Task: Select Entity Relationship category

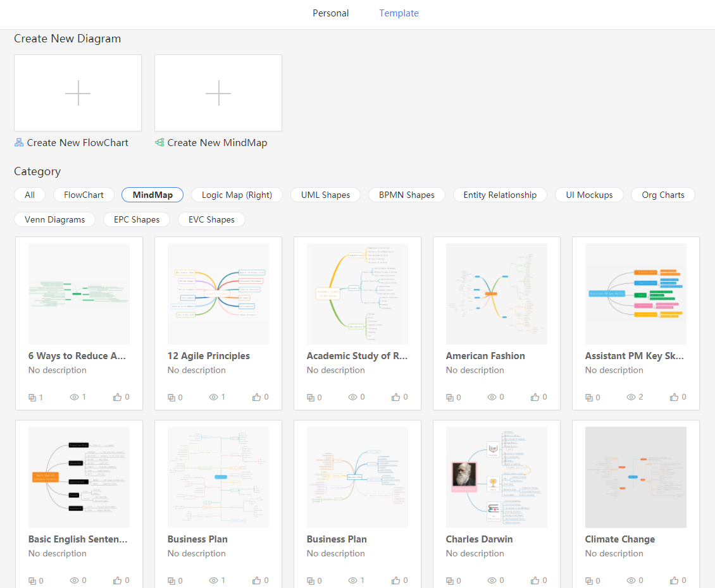Action: click(x=500, y=195)
